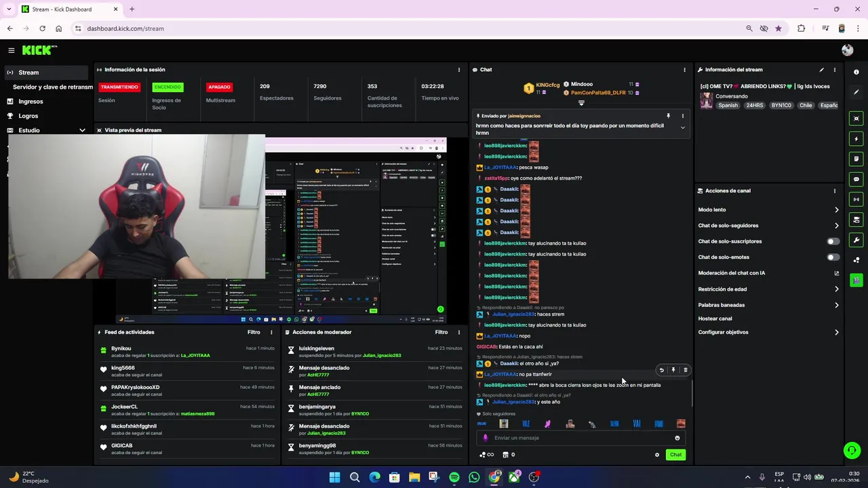The image size is (868, 488).
Task: Click the lightning bolt icon in right sidebar
Action: click(x=856, y=139)
